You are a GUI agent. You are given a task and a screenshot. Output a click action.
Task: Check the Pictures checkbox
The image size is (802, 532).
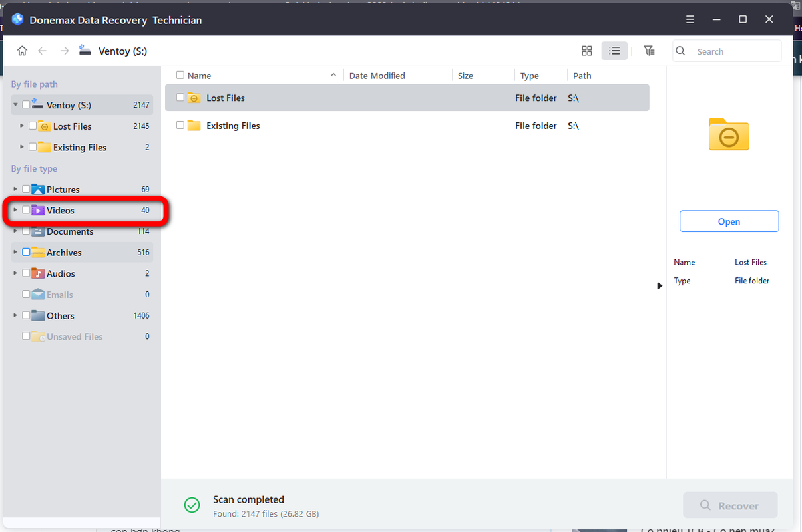click(26, 190)
